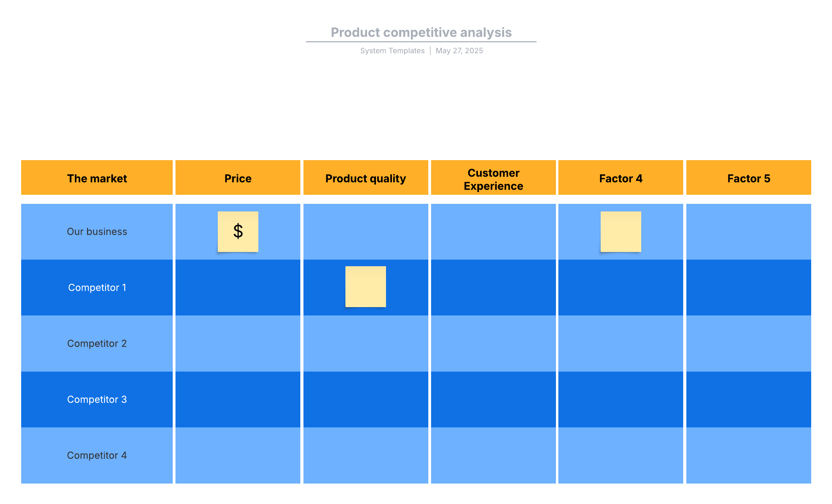Select the Price column header
832x504 pixels.
(238, 178)
